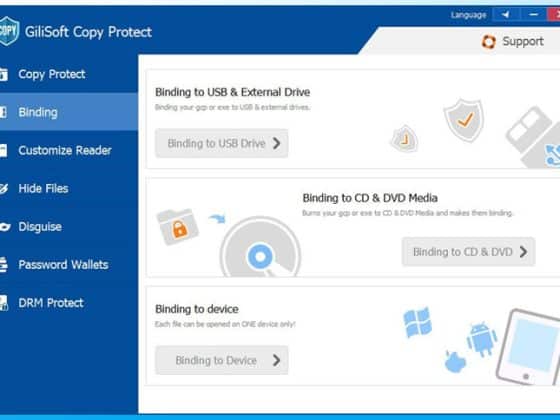Click 'Binding to USB & External Drive' heading

[x=232, y=92]
